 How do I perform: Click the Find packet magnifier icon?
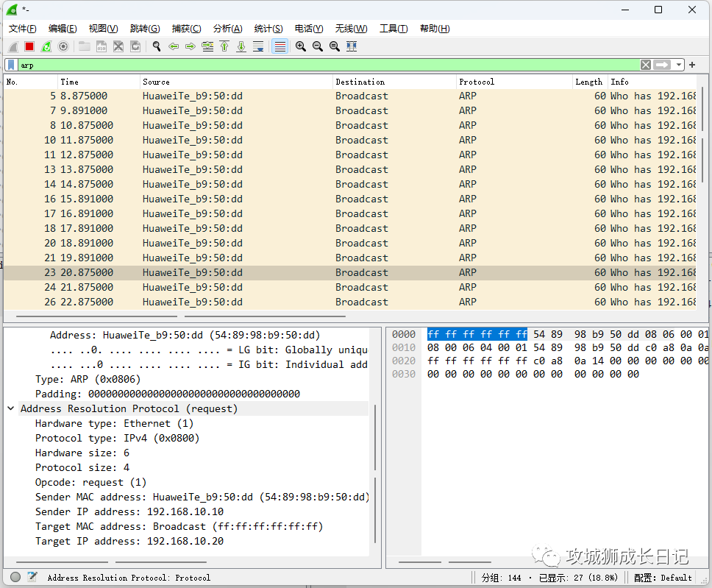156,46
